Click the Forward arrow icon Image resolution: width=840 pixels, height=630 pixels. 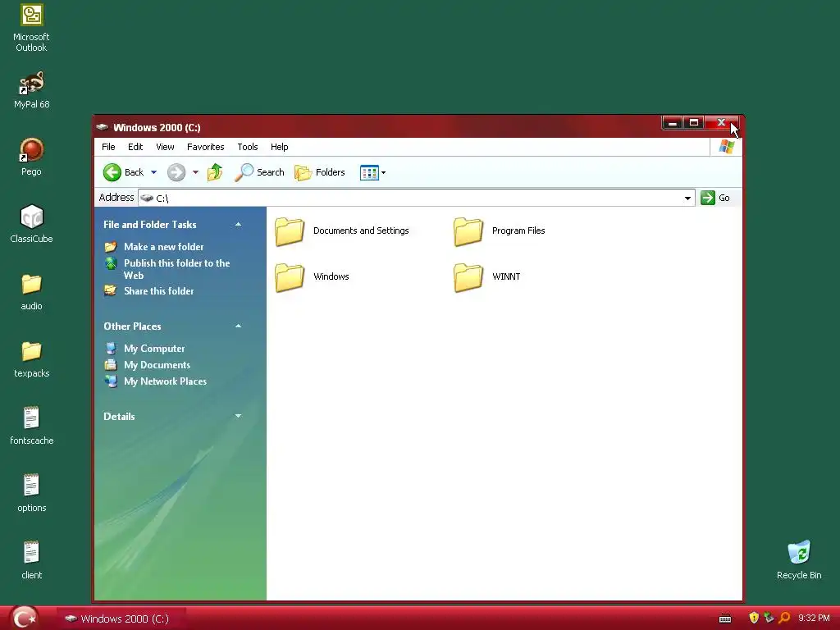coord(176,172)
